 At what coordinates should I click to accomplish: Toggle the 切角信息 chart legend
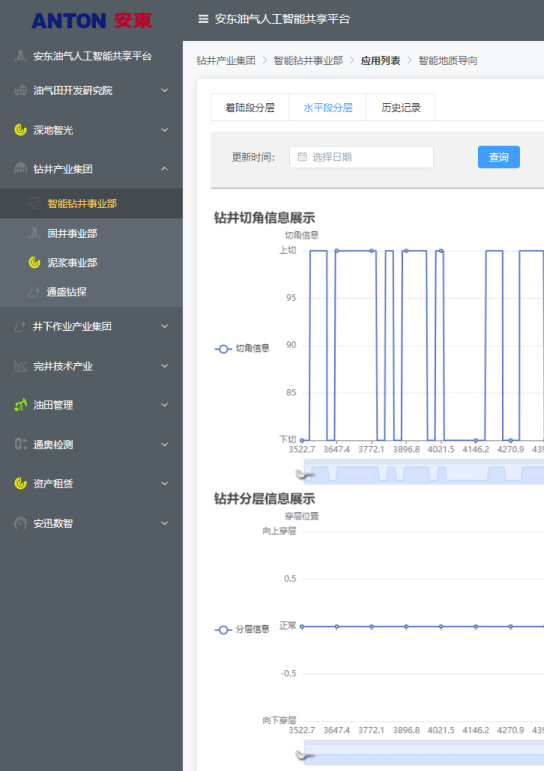tap(242, 349)
